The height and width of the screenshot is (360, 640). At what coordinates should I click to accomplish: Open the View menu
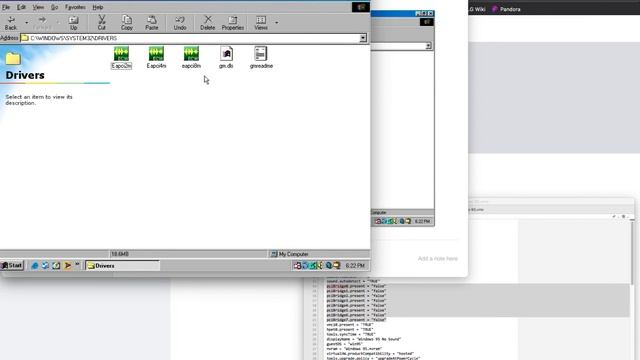[38, 7]
